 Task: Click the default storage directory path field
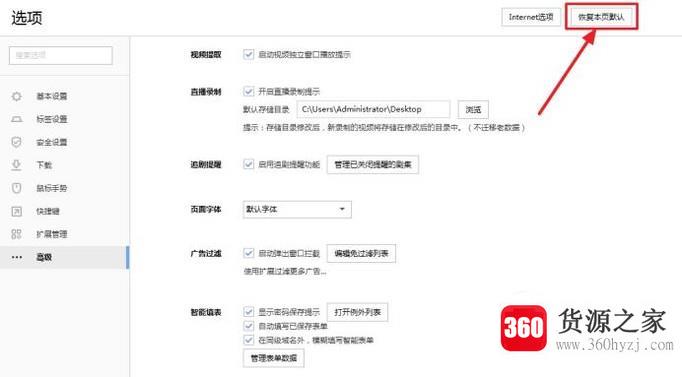(x=374, y=109)
